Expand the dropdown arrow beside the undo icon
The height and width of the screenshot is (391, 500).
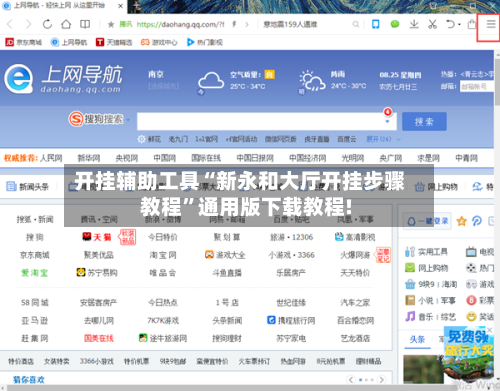point(459,25)
